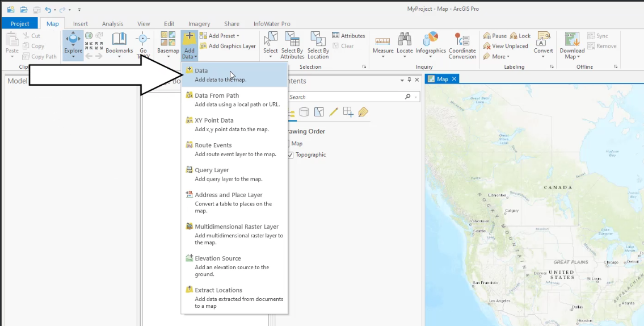This screenshot has width=644, height=326.
Task: Click Convert labels tool
Action: tap(543, 45)
